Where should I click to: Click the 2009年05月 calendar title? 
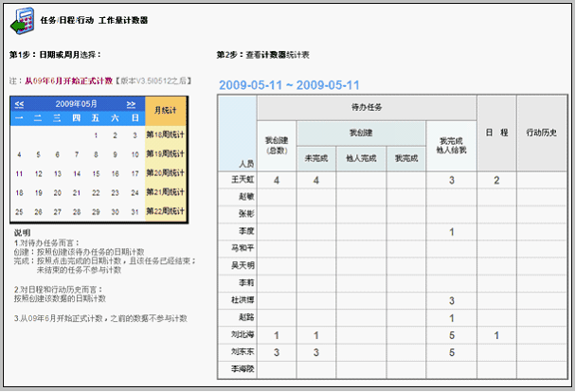click(x=75, y=102)
